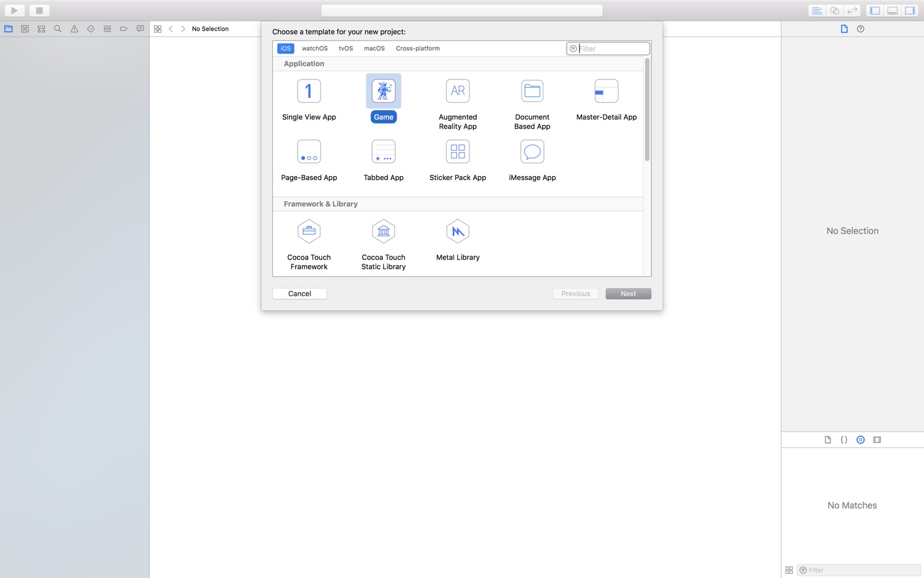
Task: Click the Previous button
Action: click(x=575, y=294)
